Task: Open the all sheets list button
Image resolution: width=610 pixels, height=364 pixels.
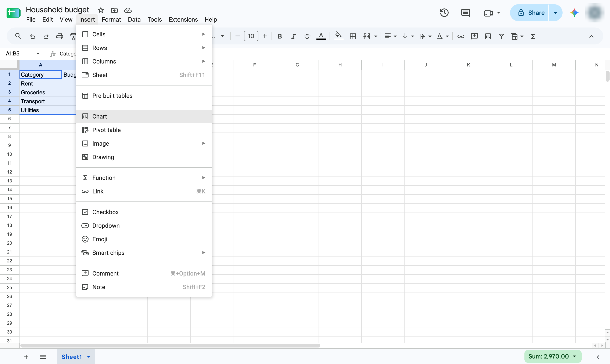Action: pyautogui.click(x=43, y=357)
